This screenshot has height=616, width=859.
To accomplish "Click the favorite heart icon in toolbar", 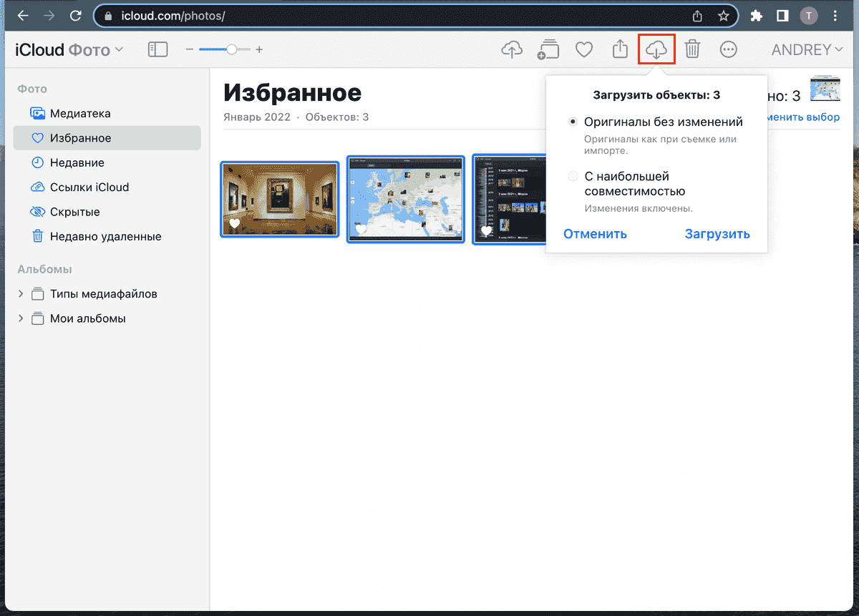I will tap(584, 49).
